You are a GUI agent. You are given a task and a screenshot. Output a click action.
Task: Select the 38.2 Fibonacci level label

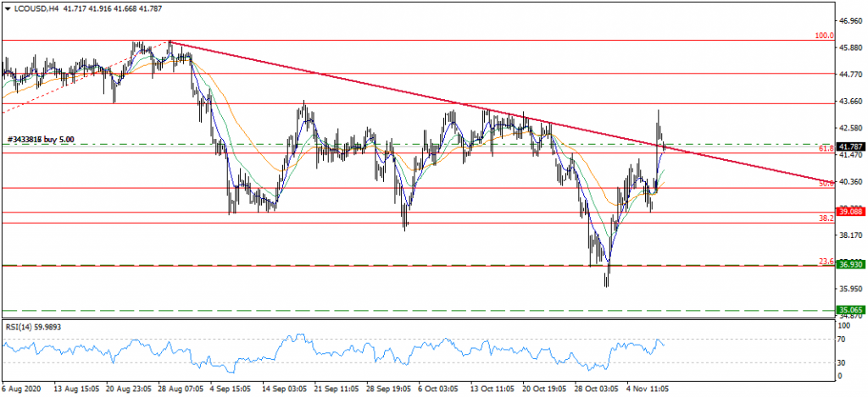pos(827,218)
